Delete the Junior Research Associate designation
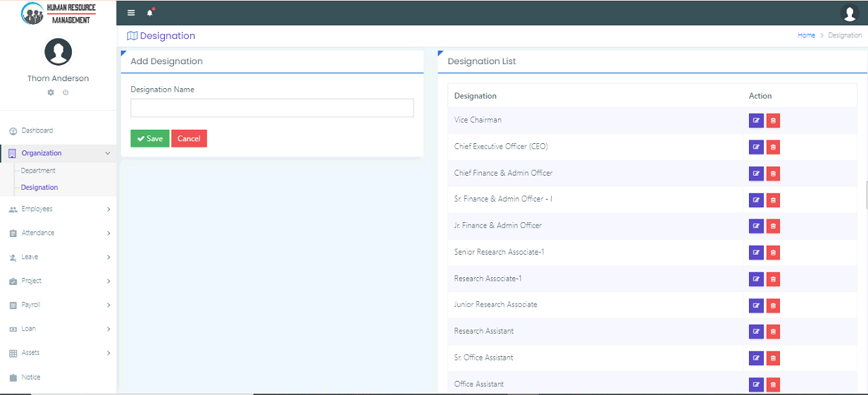868x395 pixels. 773,305
